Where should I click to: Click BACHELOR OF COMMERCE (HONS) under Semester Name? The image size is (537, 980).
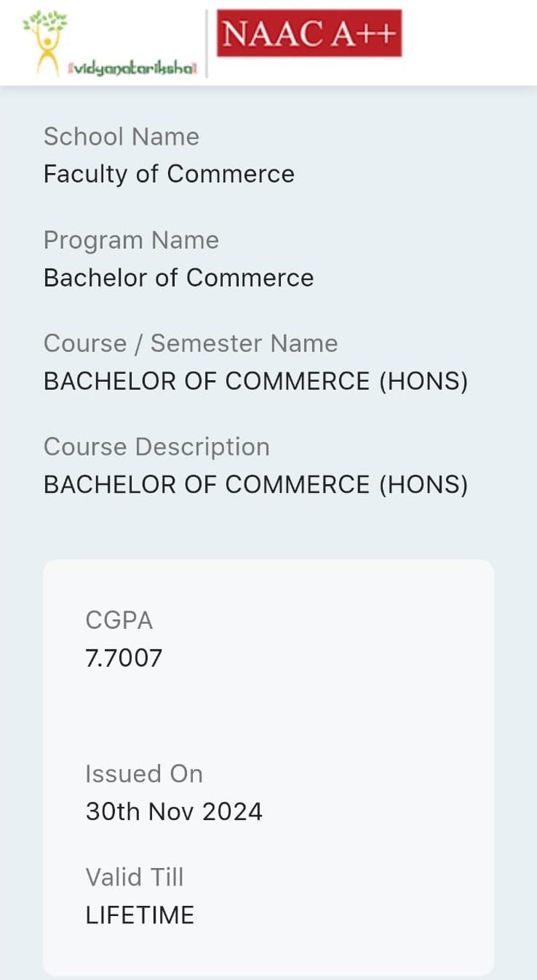[x=255, y=381]
